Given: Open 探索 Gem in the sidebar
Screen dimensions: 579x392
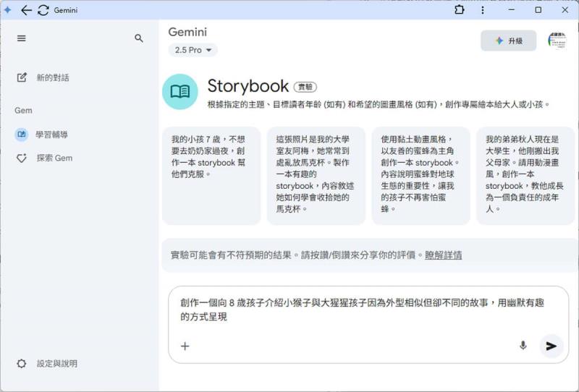Looking at the screenshot, I should [45, 158].
